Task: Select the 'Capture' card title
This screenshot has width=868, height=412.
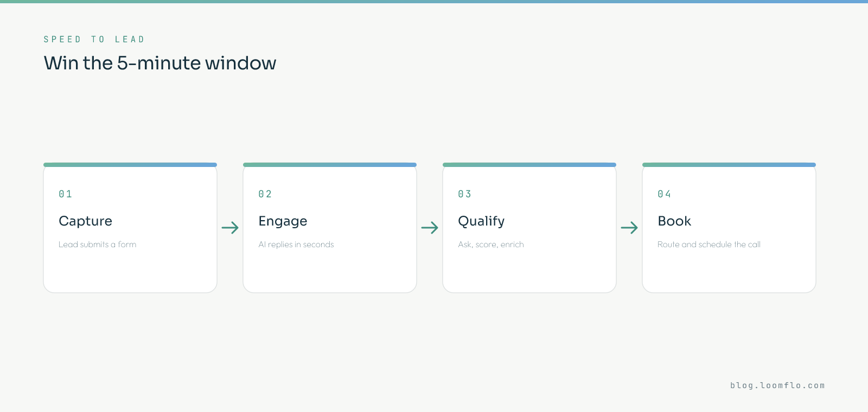Action: [x=85, y=221]
